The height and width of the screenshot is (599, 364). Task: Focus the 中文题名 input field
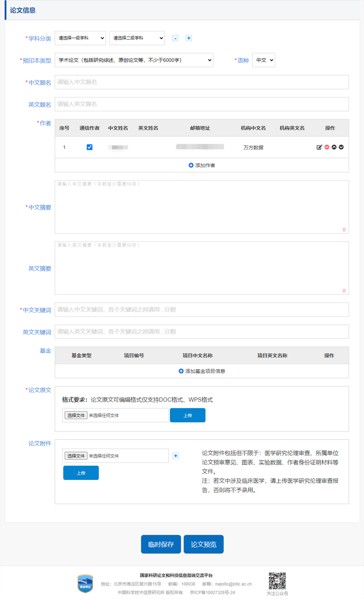(202, 82)
